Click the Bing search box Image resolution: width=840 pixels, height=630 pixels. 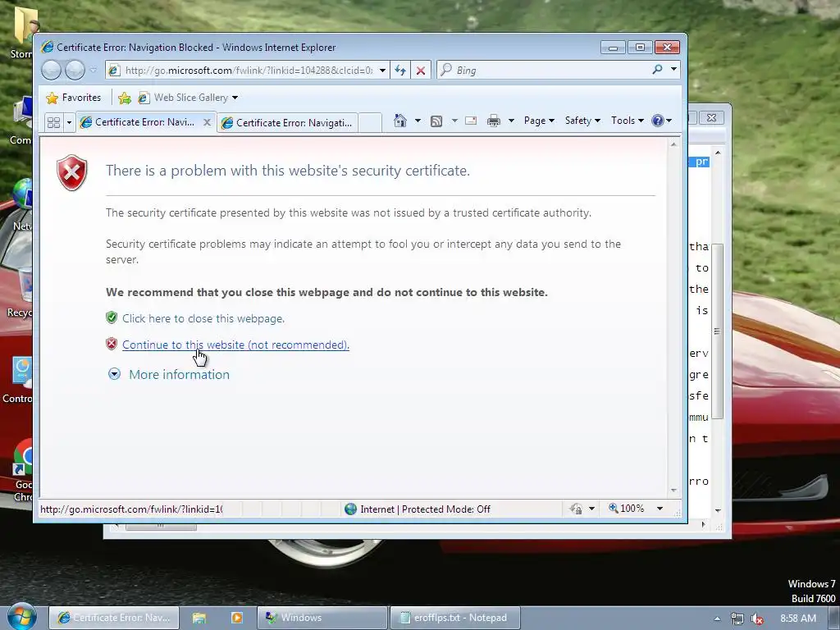544,71
